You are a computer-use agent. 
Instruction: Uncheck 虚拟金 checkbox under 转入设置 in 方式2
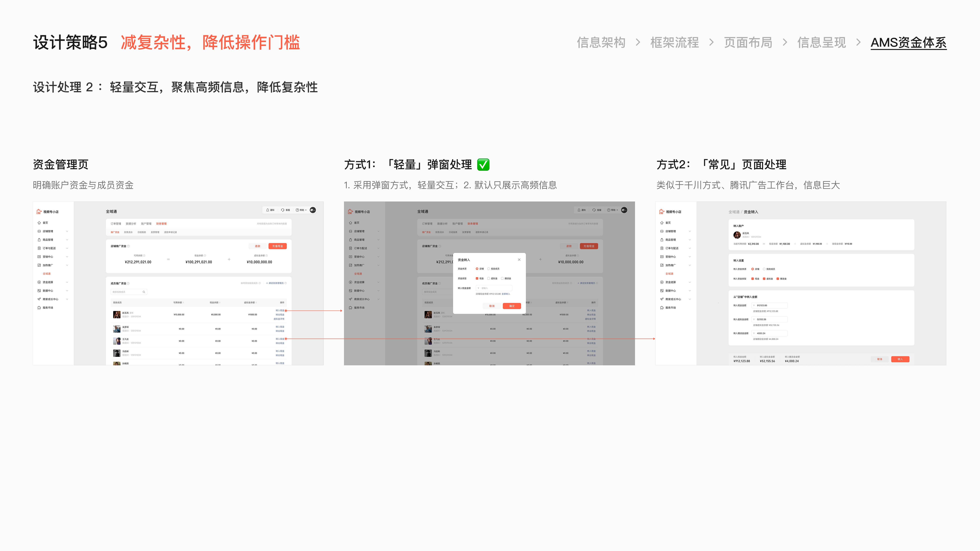point(764,279)
